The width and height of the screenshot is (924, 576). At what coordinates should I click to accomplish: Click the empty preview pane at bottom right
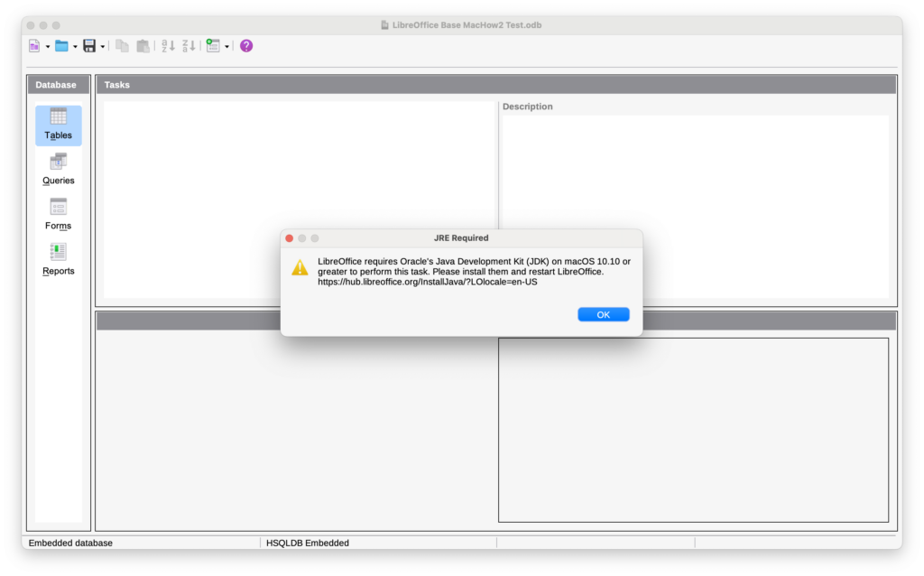693,430
